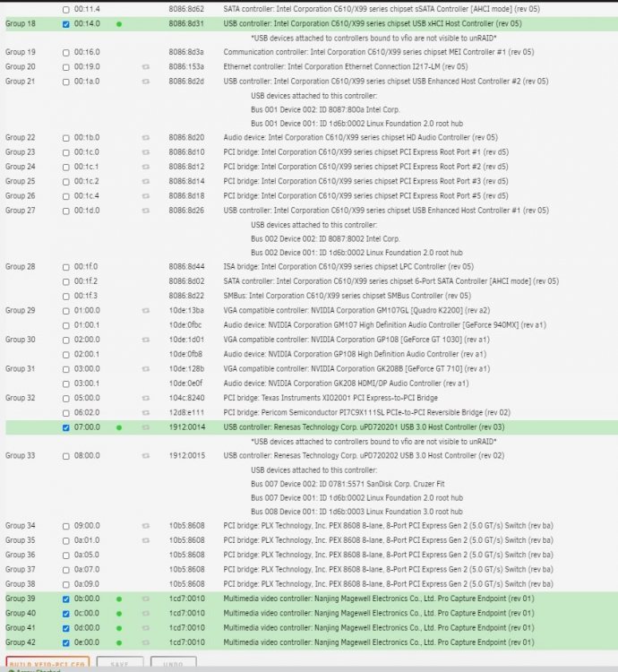The width and height of the screenshot is (618, 672).
Task: Click the reset icon in the Group 21 row
Action: [146, 82]
